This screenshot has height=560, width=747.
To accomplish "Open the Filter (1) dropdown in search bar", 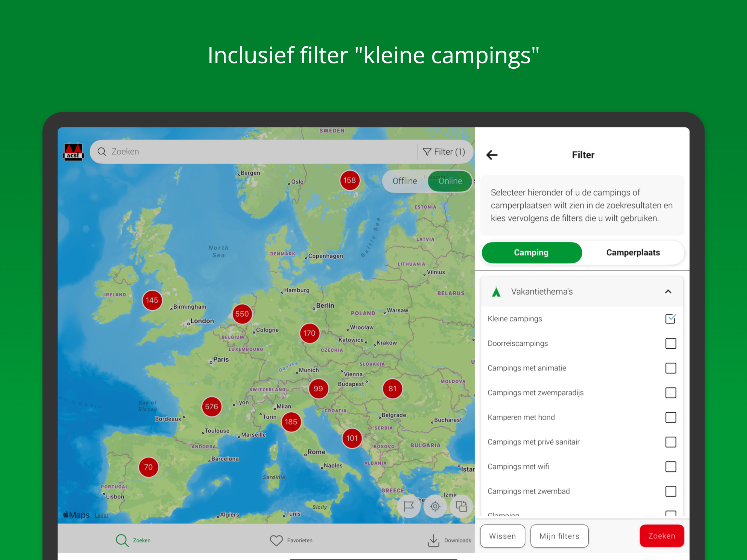I will click(444, 152).
